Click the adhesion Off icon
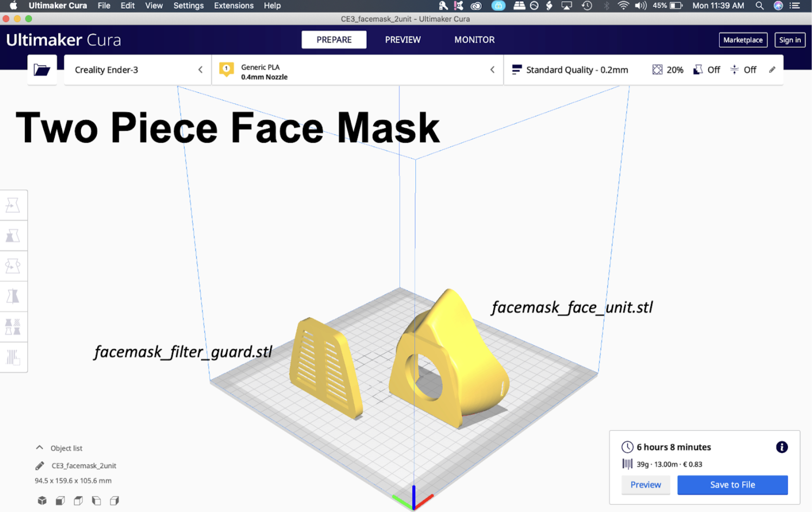812x512 pixels. coord(734,69)
